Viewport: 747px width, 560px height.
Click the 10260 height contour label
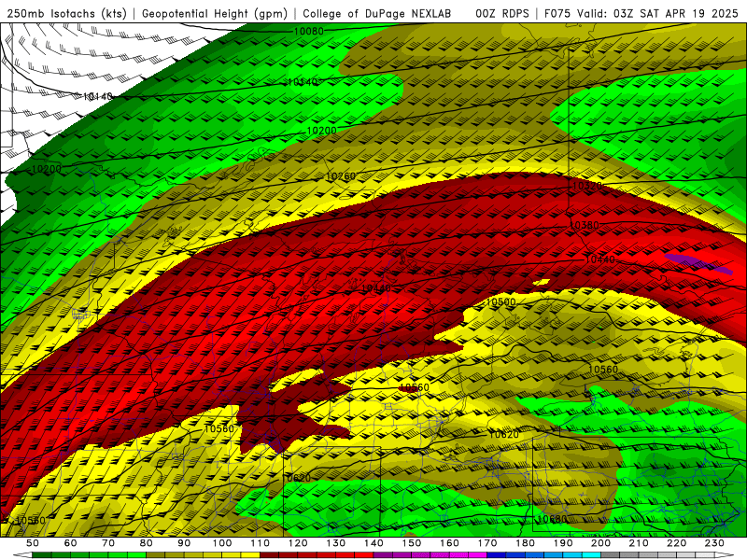click(x=341, y=176)
